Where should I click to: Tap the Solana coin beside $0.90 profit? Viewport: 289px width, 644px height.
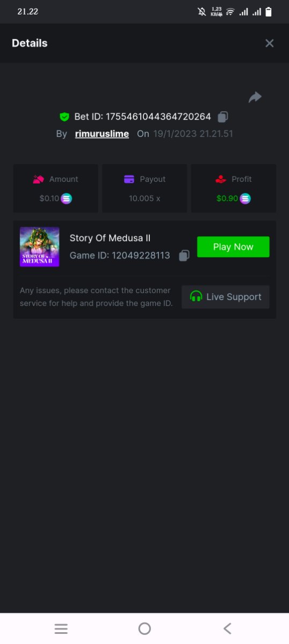coord(245,199)
